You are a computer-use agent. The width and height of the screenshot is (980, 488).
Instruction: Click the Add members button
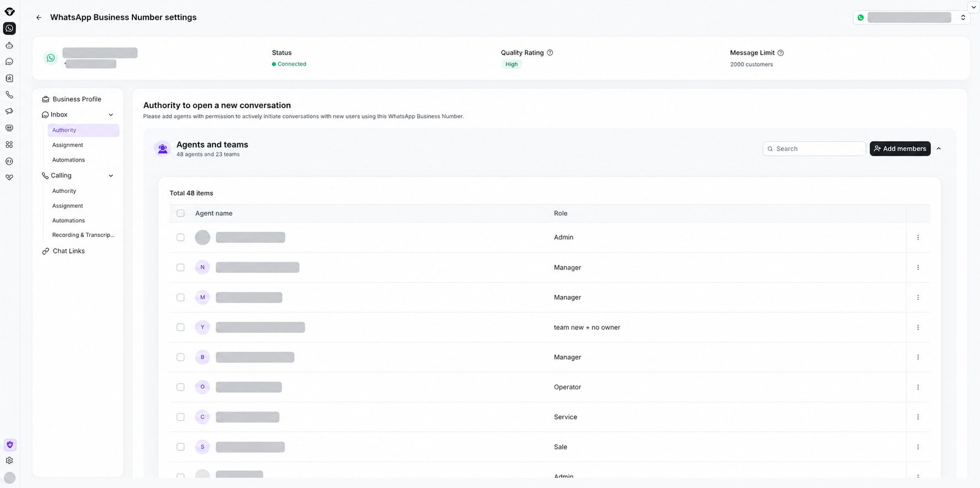pyautogui.click(x=900, y=148)
